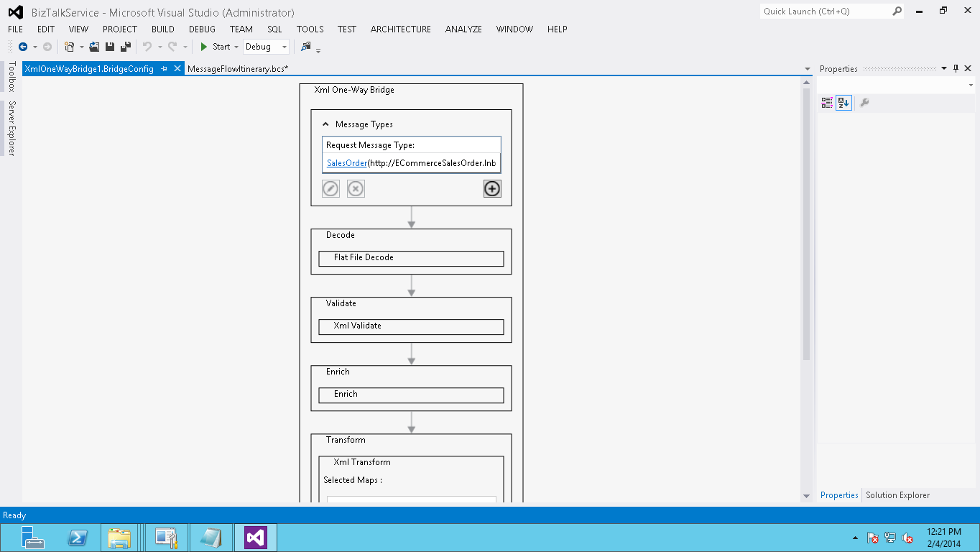The width and height of the screenshot is (980, 552).
Task: Select the Enrich activity box
Action: pos(411,395)
